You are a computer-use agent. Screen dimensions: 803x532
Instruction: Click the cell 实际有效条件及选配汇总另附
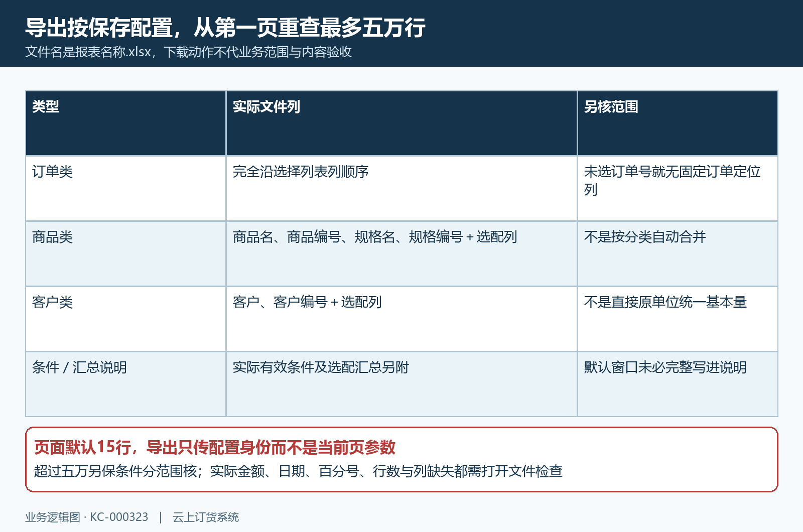click(401, 384)
